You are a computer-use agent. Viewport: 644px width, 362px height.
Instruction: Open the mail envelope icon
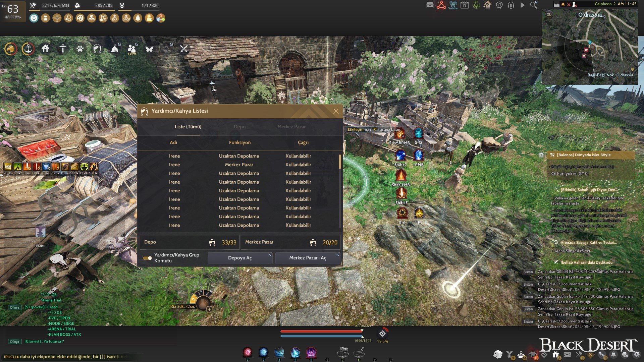coord(567,354)
